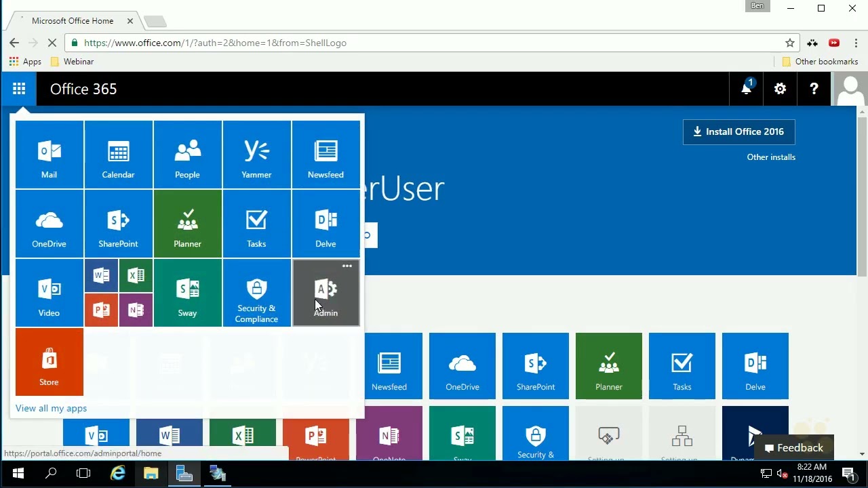Viewport: 868px width, 488px height.
Task: Launch the People app tile
Action: (x=188, y=155)
